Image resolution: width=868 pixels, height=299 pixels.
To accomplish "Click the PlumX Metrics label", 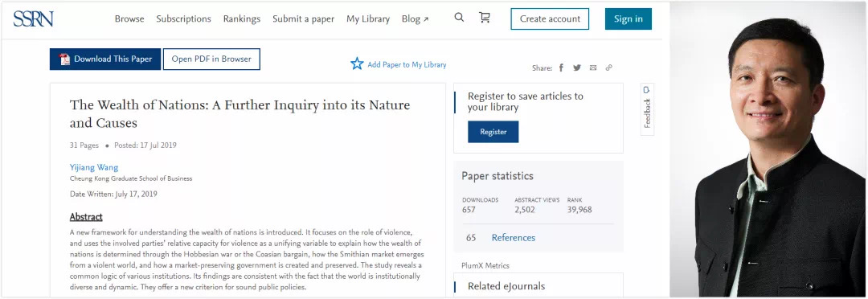I will pos(485,266).
